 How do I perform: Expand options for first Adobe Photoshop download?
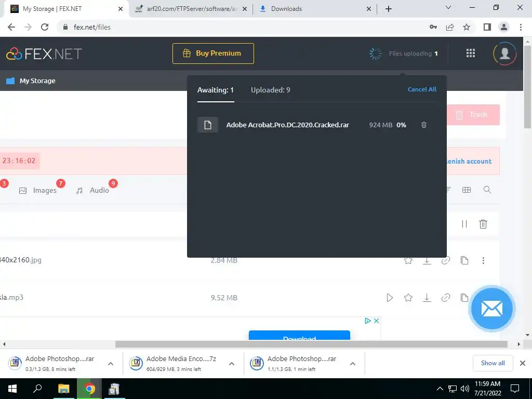[x=111, y=364]
